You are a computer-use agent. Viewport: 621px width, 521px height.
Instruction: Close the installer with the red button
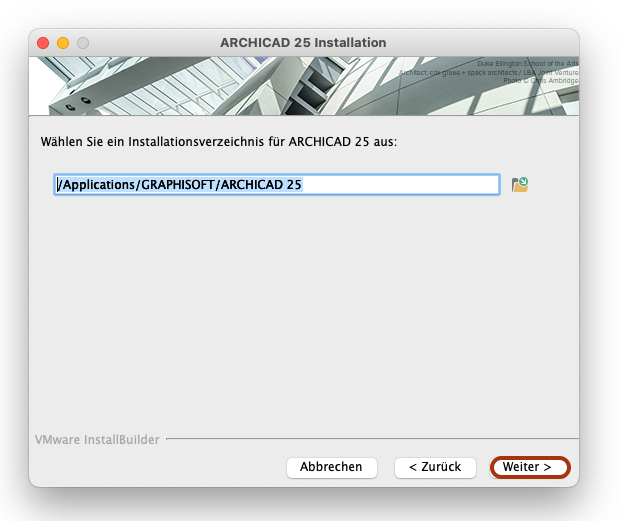click(x=43, y=43)
